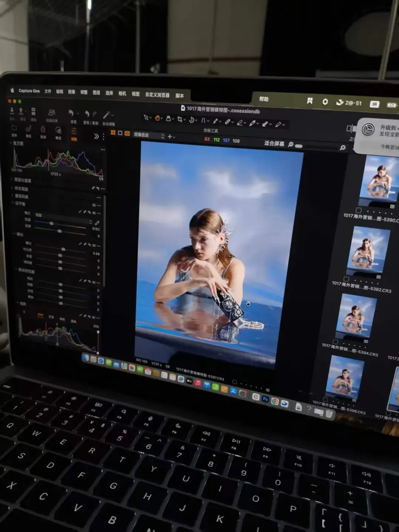Open the Apple menu
The image size is (399, 532).
pyautogui.click(x=12, y=90)
